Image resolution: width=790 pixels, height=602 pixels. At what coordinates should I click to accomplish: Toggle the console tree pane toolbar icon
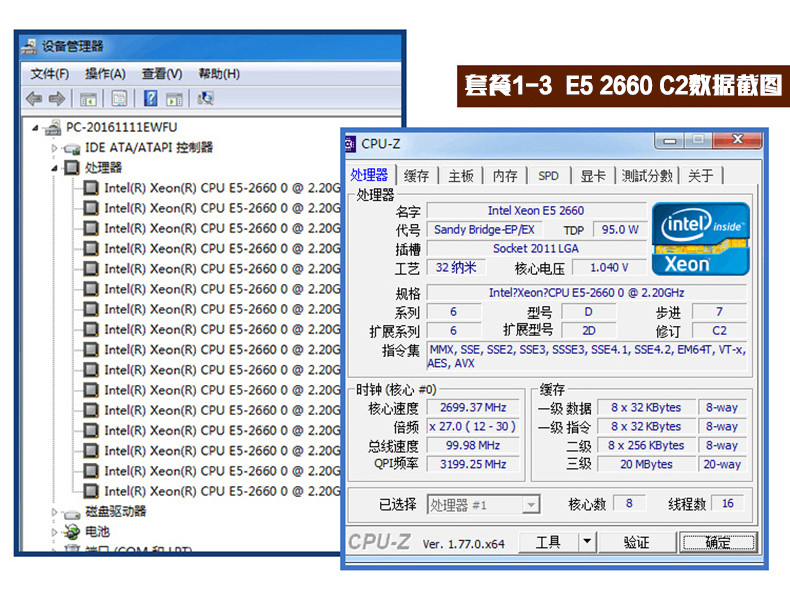coord(88,99)
